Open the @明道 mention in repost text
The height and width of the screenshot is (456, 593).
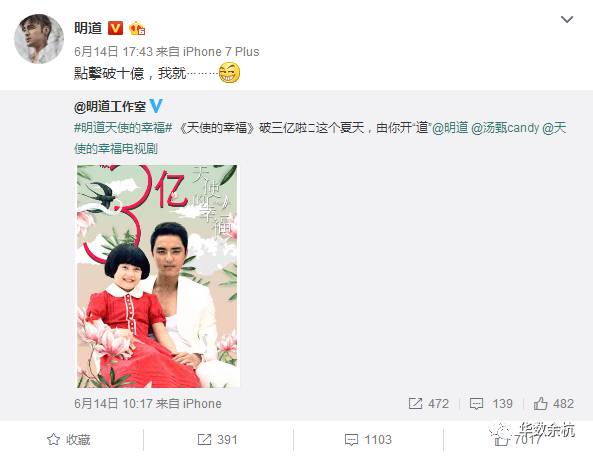coord(450,128)
